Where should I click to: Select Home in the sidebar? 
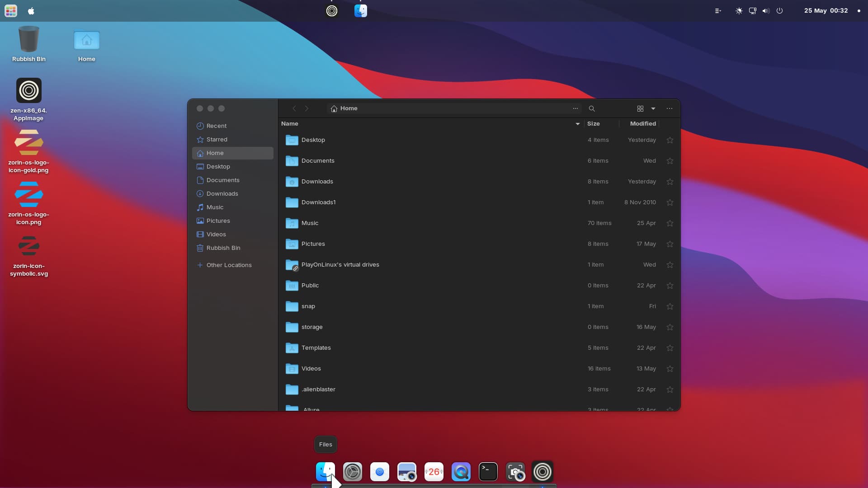[x=233, y=153]
